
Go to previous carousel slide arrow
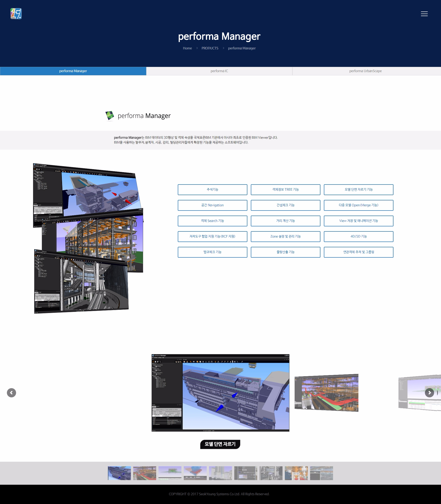pyautogui.click(x=11, y=393)
